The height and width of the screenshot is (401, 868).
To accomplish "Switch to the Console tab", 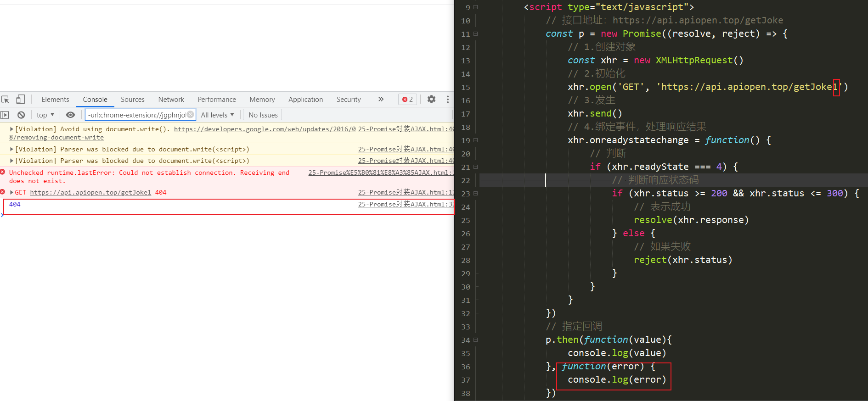I will coord(95,99).
